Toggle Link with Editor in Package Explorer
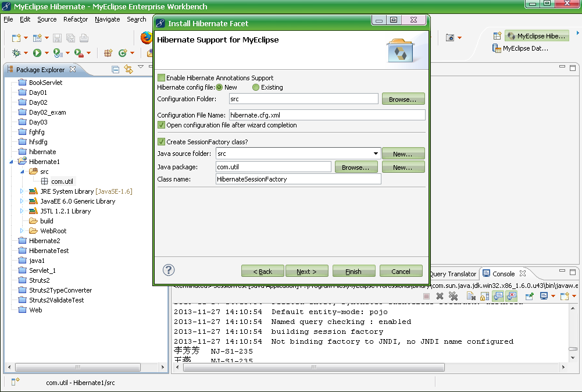The width and height of the screenshot is (582, 392). 128,69
